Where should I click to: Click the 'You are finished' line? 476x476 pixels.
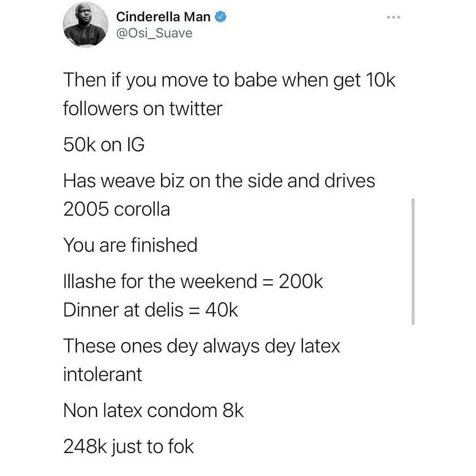click(130, 245)
